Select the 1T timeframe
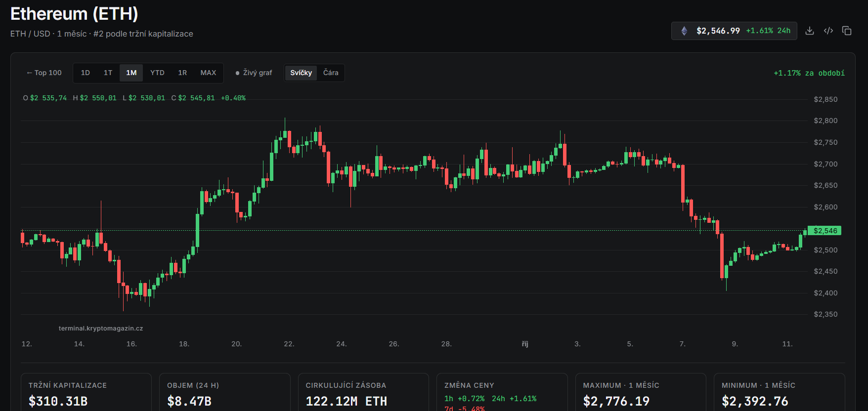Screen dimensions: 868x411 108,73
